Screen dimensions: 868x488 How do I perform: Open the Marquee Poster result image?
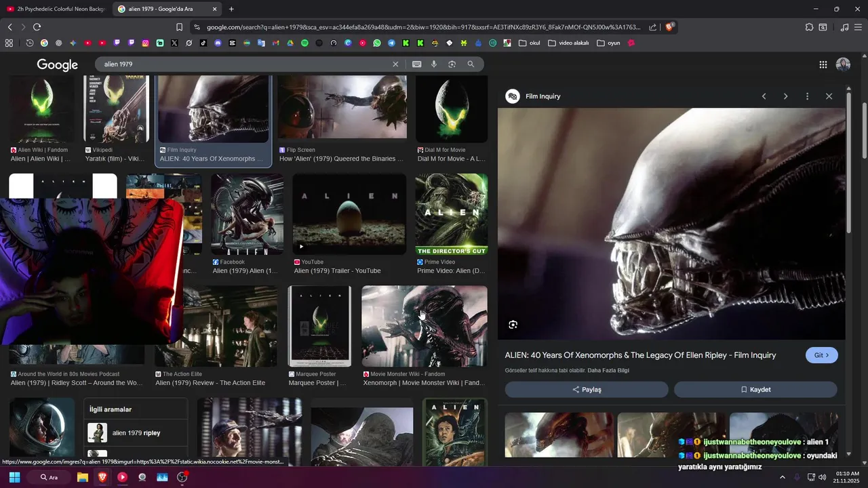click(319, 326)
